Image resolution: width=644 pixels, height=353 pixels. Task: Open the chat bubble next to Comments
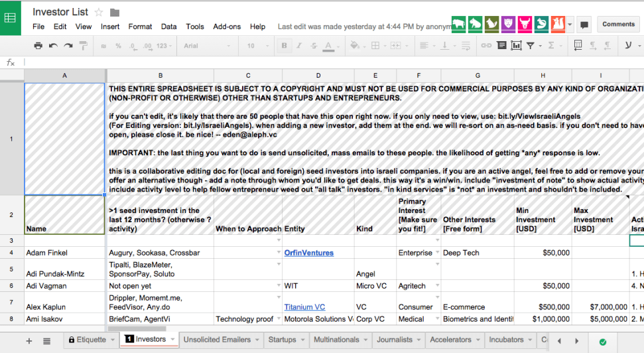(x=584, y=25)
